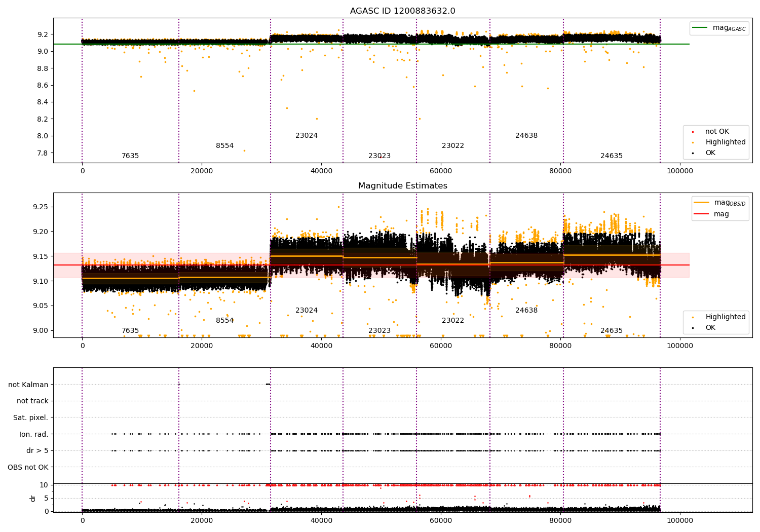The width and height of the screenshot is (760, 532).
Task: Click the title AGASC ID 1200883632.0
Action: [402, 11]
